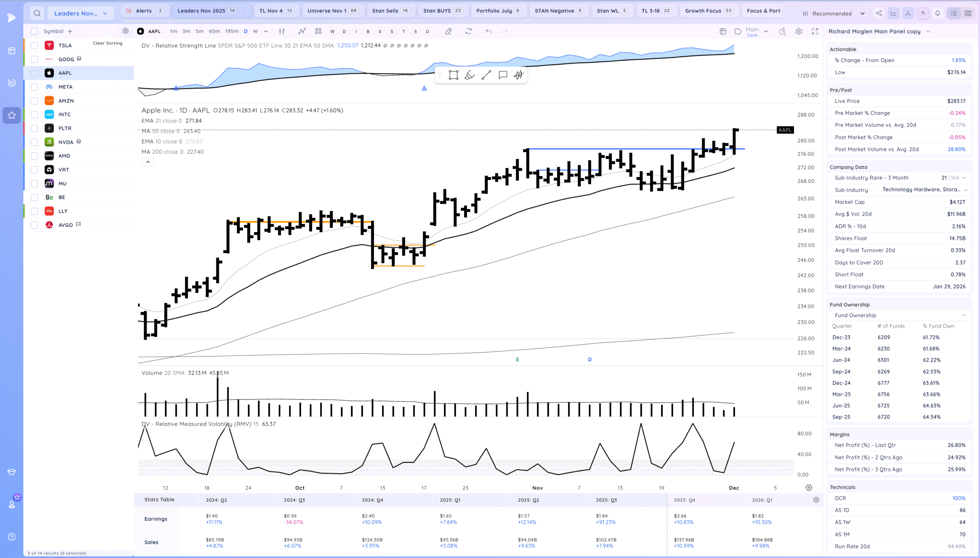Image resolution: width=980 pixels, height=558 pixels.
Task: Undo last chart action
Action: pyautogui.click(x=488, y=31)
